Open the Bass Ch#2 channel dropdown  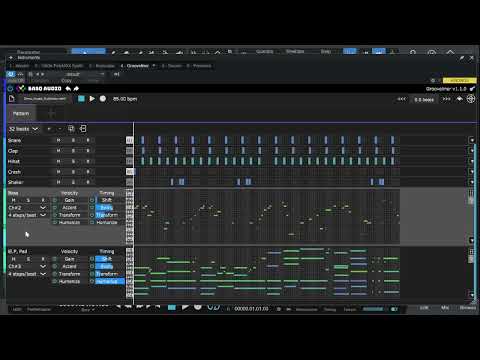coord(27,208)
